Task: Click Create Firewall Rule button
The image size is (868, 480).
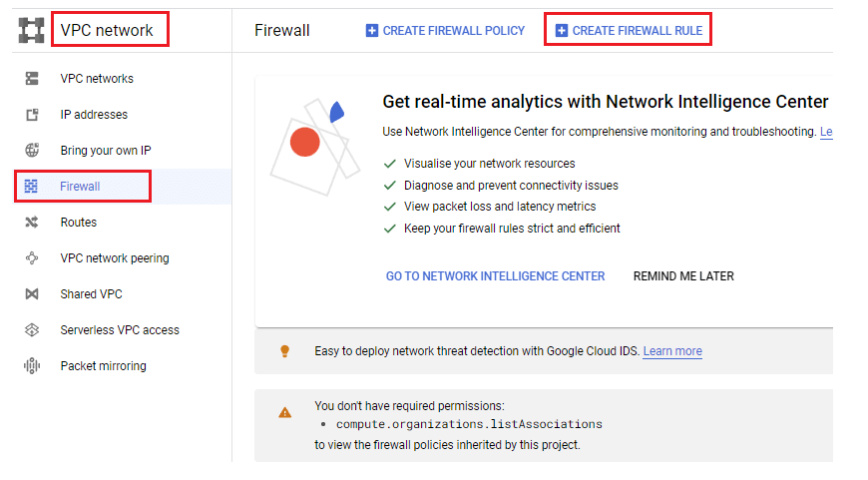Action: pyautogui.click(x=629, y=31)
